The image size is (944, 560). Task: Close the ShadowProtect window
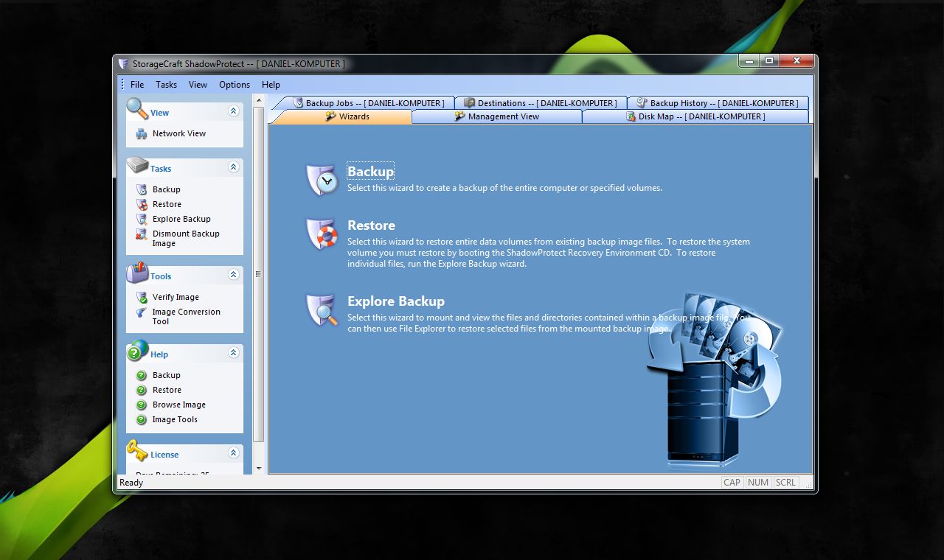[x=796, y=61]
